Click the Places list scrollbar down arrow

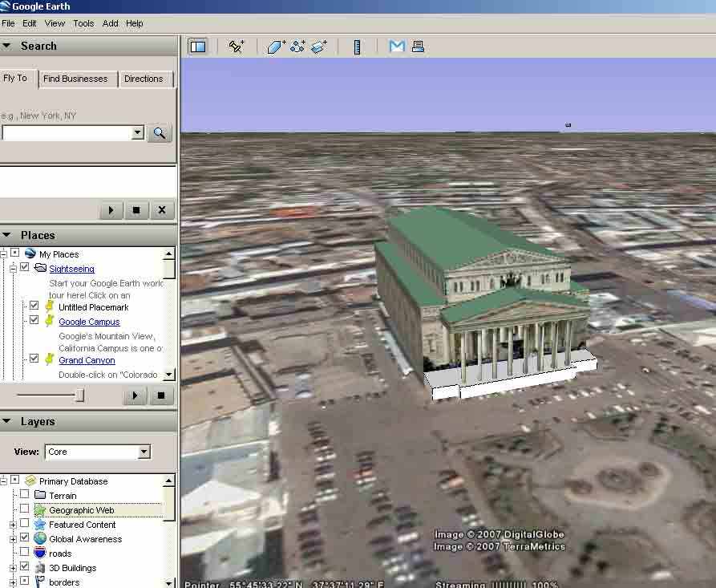point(169,375)
